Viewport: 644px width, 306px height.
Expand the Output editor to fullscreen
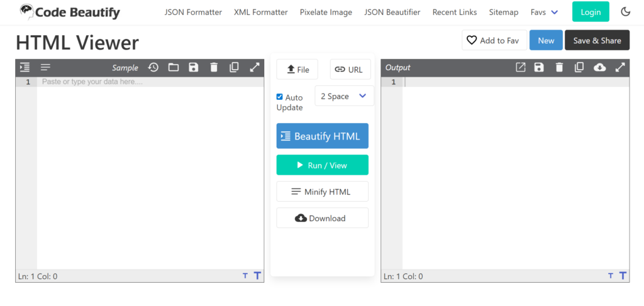(620, 67)
